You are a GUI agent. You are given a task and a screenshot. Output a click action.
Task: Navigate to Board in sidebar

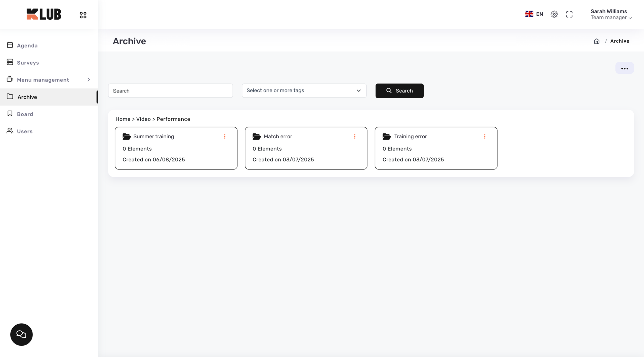click(25, 114)
